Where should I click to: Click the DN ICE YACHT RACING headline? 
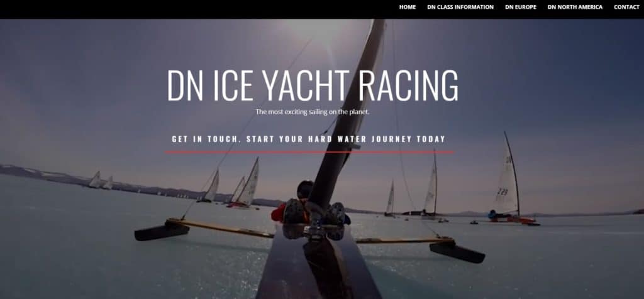click(313, 85)
